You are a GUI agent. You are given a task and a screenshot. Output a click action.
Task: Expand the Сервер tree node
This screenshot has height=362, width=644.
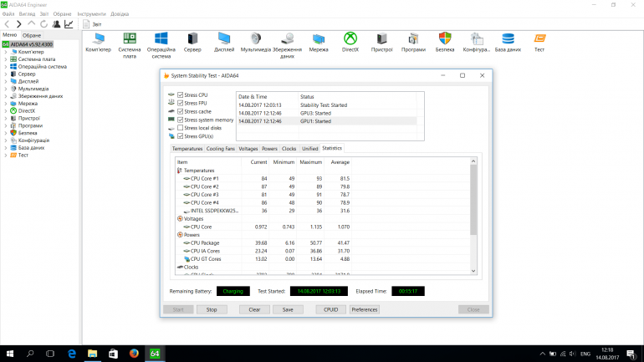coord(6,74)
